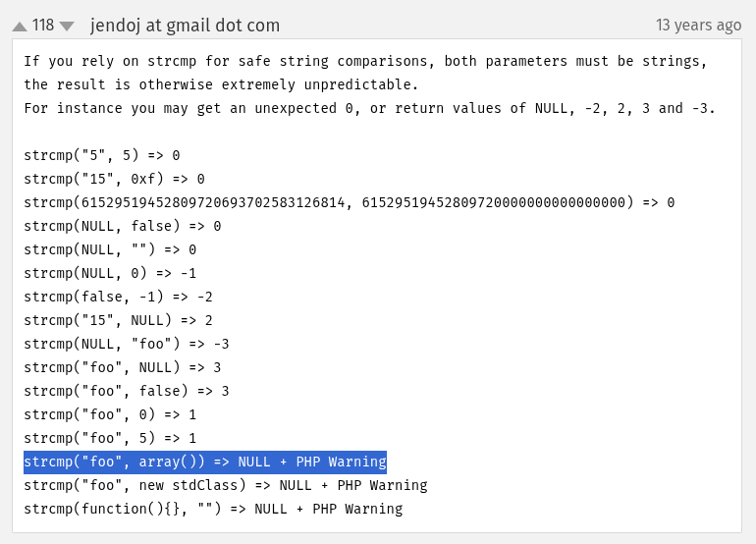Open the "13 years ago" permalink
This screenshot has height=544, width=756.
coord(698,26)
